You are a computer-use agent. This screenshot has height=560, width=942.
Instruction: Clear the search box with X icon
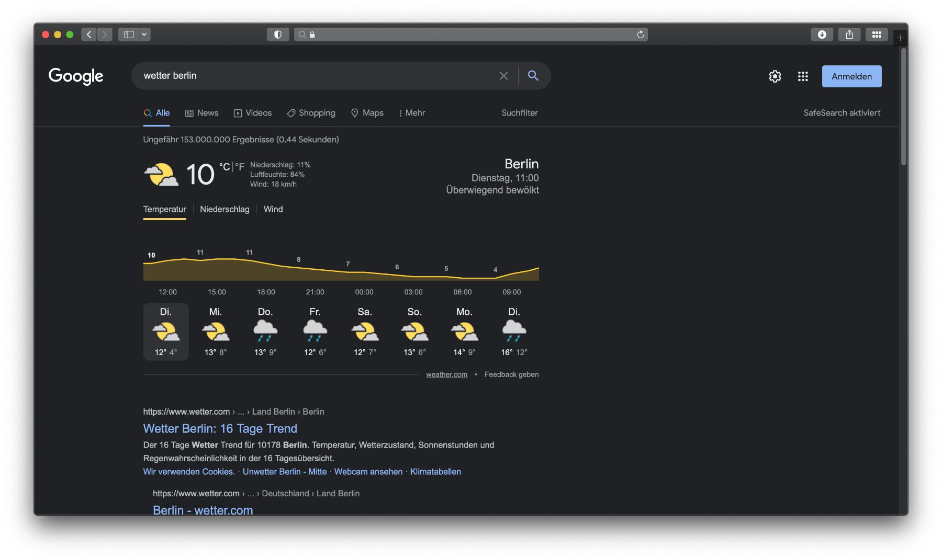503,76
